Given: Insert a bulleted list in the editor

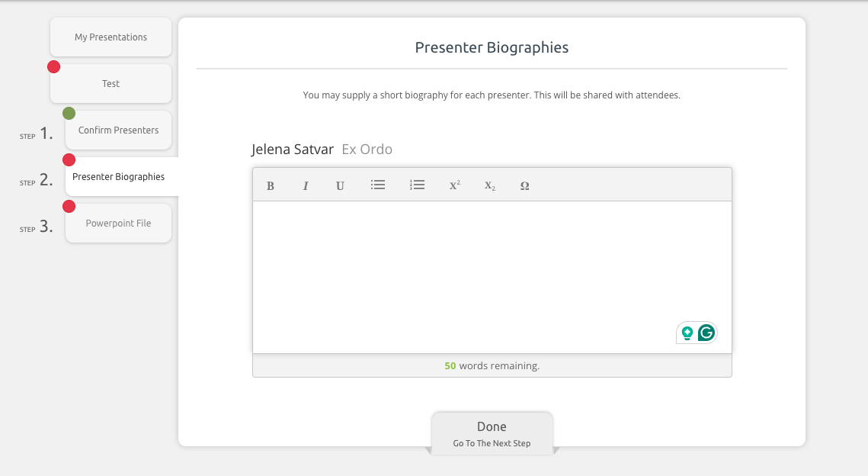Looking at the screenshot, I should [378, 185].
